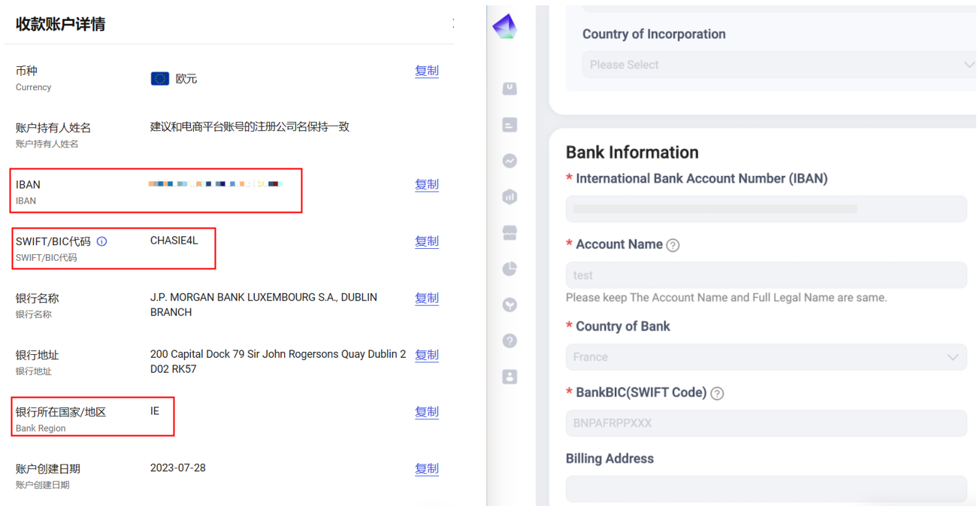
Task: Click the Account Name input showing test
Action: tap(767, 275)
